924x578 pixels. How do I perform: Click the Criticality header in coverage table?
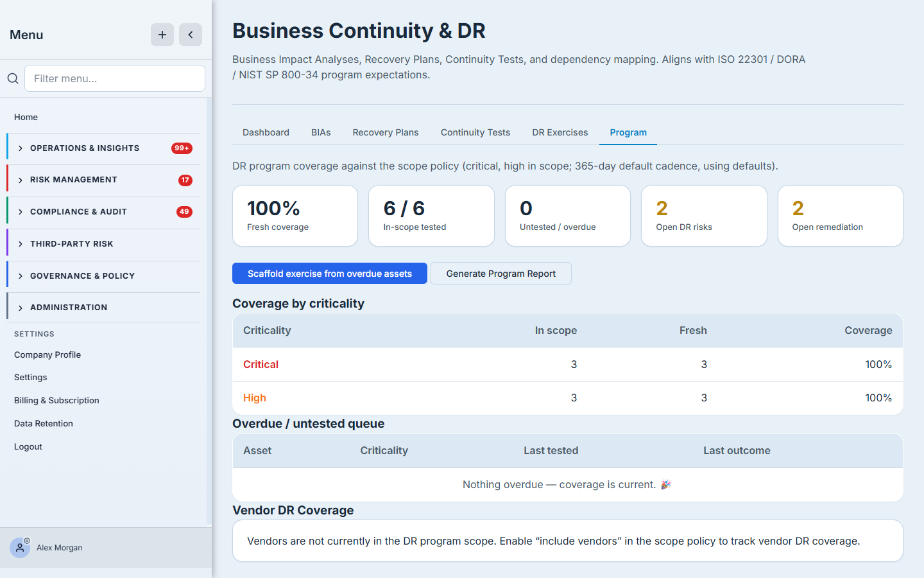point(267,330)
